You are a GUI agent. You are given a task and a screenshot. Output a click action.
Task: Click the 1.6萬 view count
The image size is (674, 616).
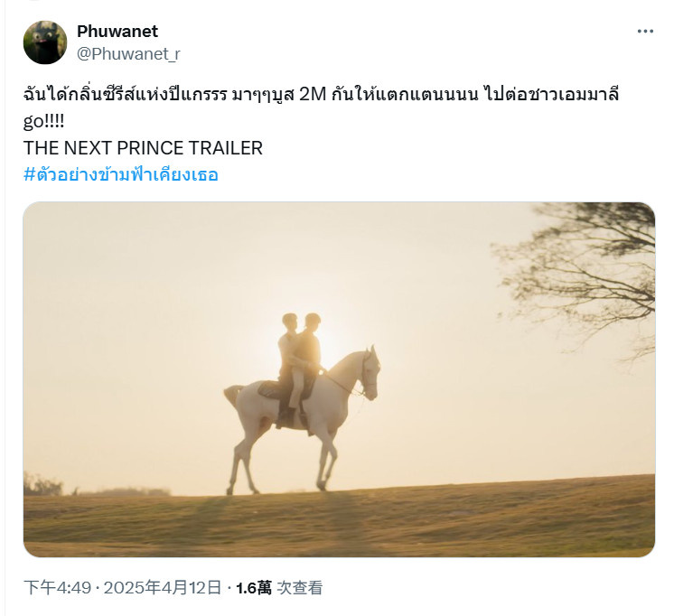pyautogui.click(x=254, y=588)
